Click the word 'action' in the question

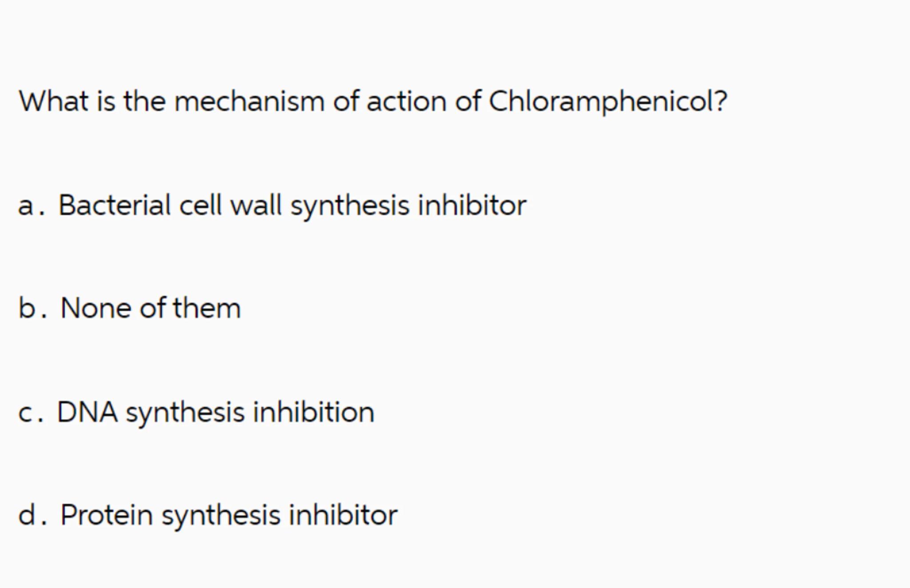(406, 101)
